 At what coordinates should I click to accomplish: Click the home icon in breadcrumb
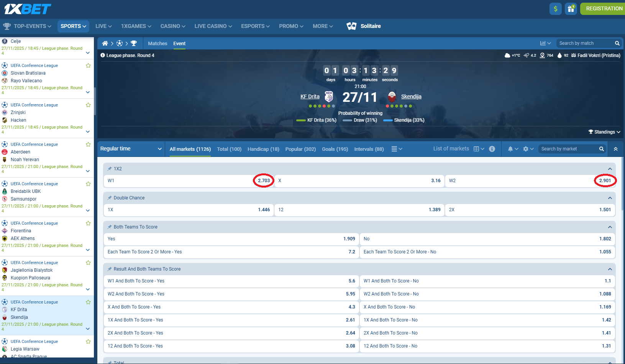(x=105, y=44)
